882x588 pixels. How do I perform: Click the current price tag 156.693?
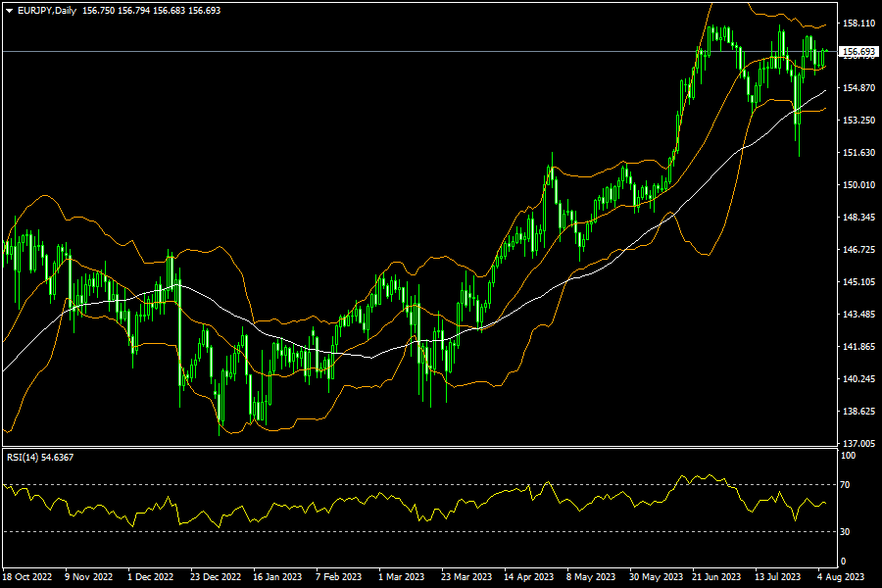[858, 52]
